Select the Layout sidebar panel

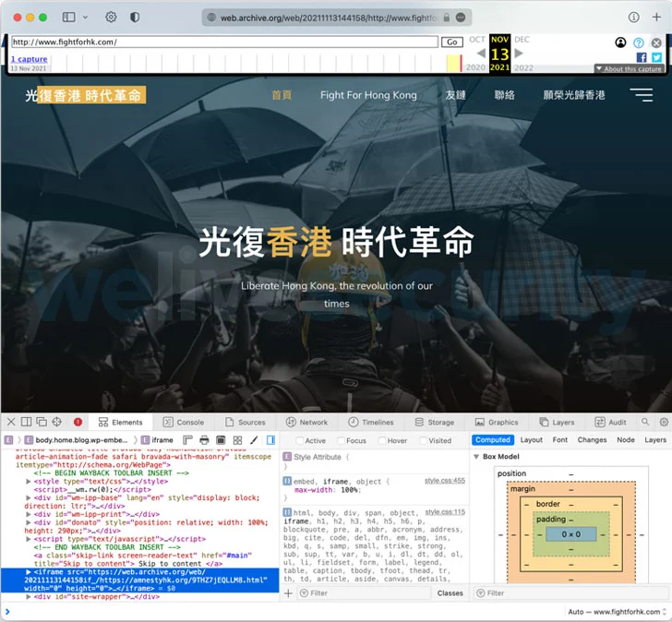pyautogui.click(x=532, y=440)
